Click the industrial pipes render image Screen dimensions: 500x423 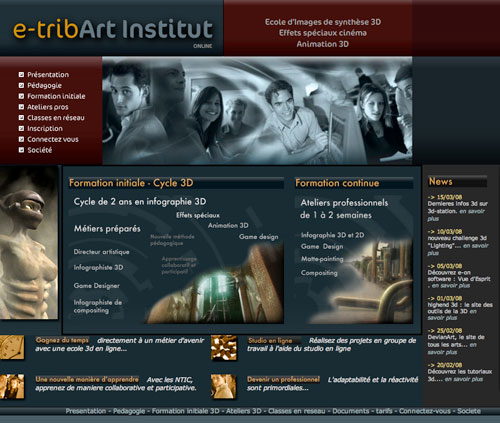tap(362, 282)
